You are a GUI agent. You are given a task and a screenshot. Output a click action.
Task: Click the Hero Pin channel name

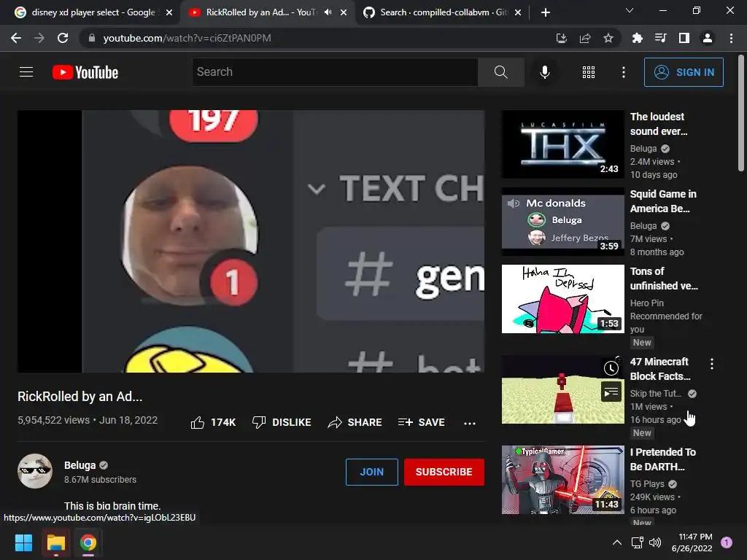tap(646, 303)
